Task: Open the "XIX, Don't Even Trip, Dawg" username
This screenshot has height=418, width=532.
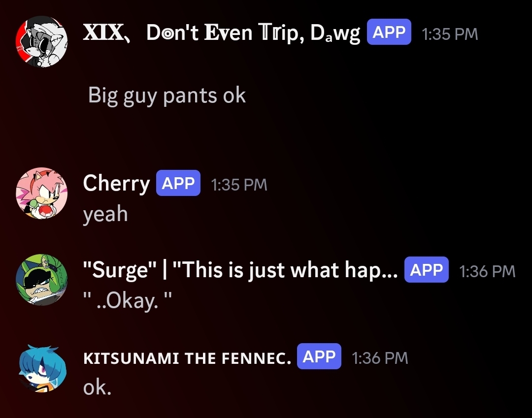Action: point(222,33)
